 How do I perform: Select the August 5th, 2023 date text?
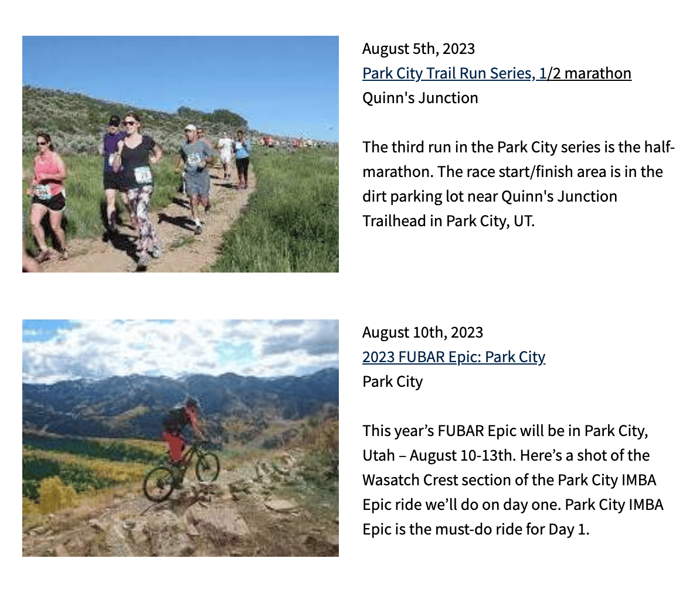point(418,49)
